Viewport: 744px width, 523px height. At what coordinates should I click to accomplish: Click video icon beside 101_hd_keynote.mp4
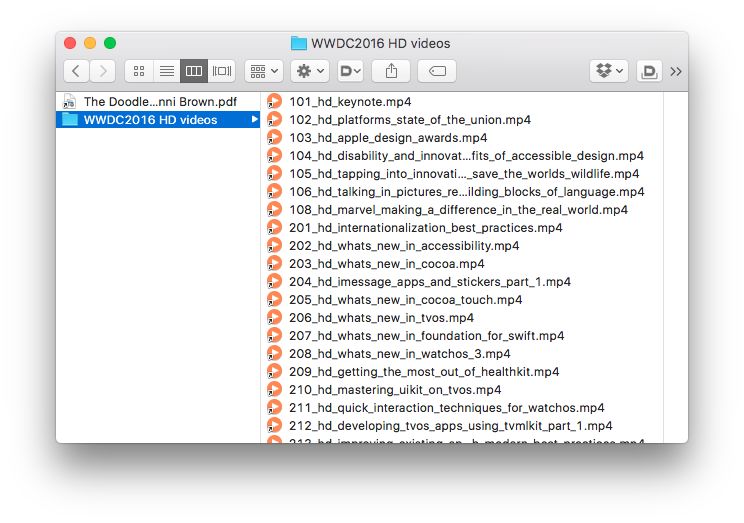pyautogui.click(x=274, y=102)
